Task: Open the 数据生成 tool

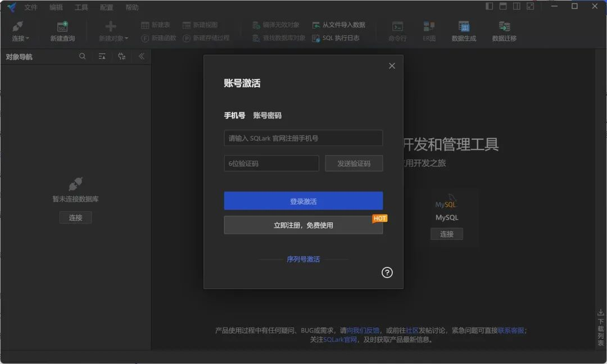Action: pos(464,31)
